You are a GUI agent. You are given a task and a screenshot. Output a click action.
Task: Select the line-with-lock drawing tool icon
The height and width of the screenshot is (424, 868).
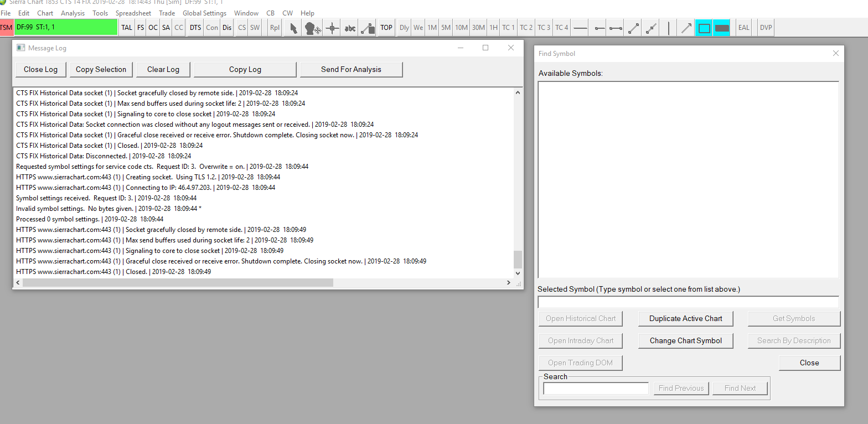tap(368, 28)
